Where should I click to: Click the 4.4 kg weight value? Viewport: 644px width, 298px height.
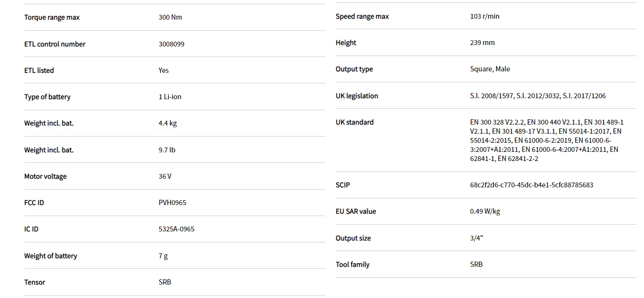click(x=167, y=123)
